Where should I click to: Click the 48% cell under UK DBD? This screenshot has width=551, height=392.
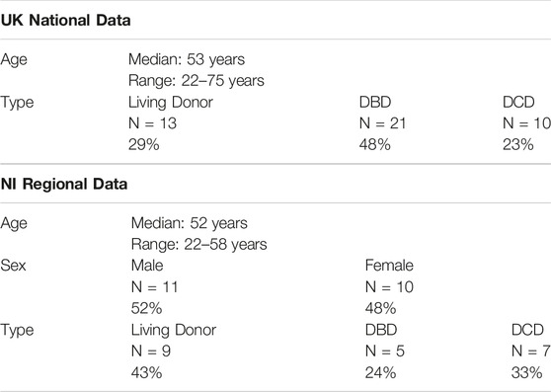374,145
